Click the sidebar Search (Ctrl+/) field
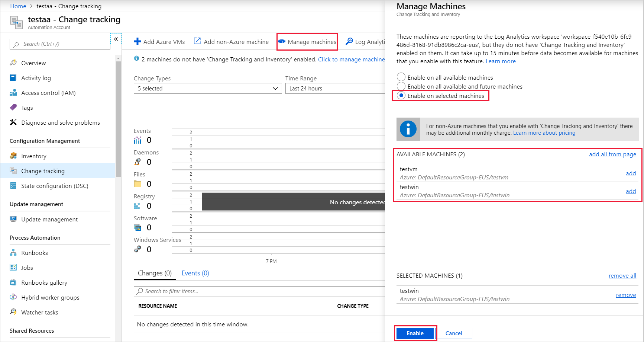 point(60,44)
